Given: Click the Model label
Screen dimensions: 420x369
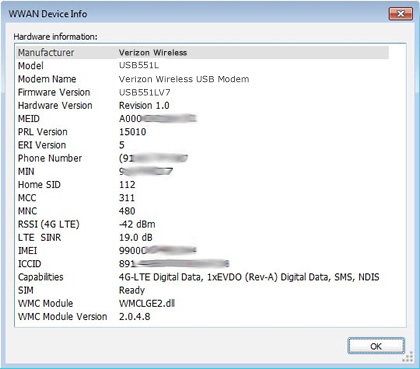Looking at the screenshot, I should pyautogui.click(x=31, y=66).
